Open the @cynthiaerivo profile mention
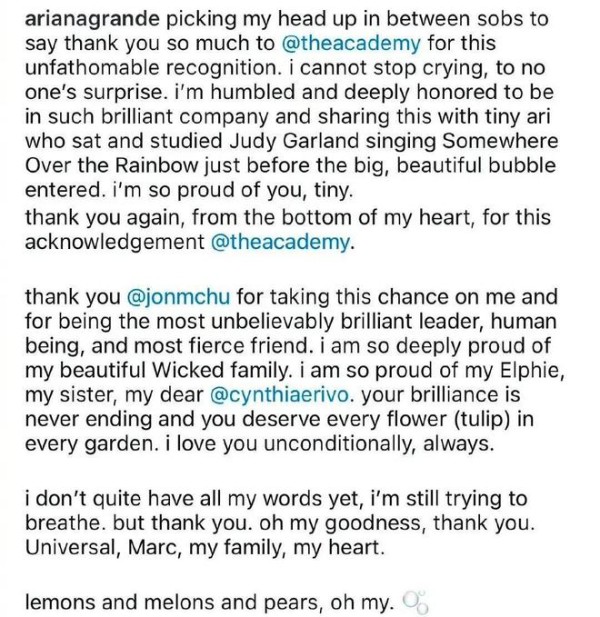The image size is (600, 617). tap(279, 395)
